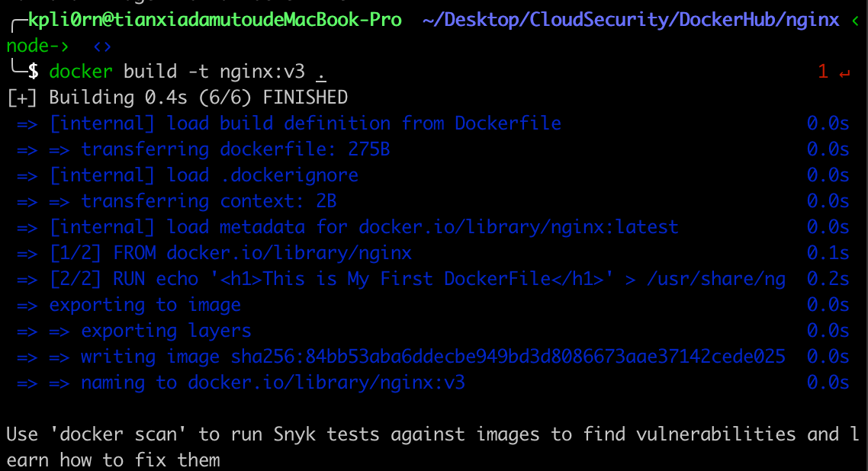Click the ~/Desktop/CloudSecurity/DockerHub/nginx path
Image resolution: width=868 pixels, height=471 pixels.
(630, 21)
